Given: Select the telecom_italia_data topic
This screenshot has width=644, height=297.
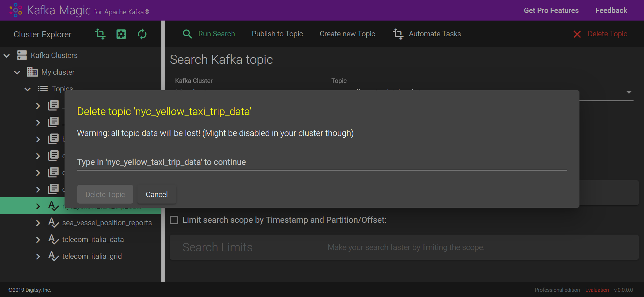Looking at the screenshot, I should point(93,239).
